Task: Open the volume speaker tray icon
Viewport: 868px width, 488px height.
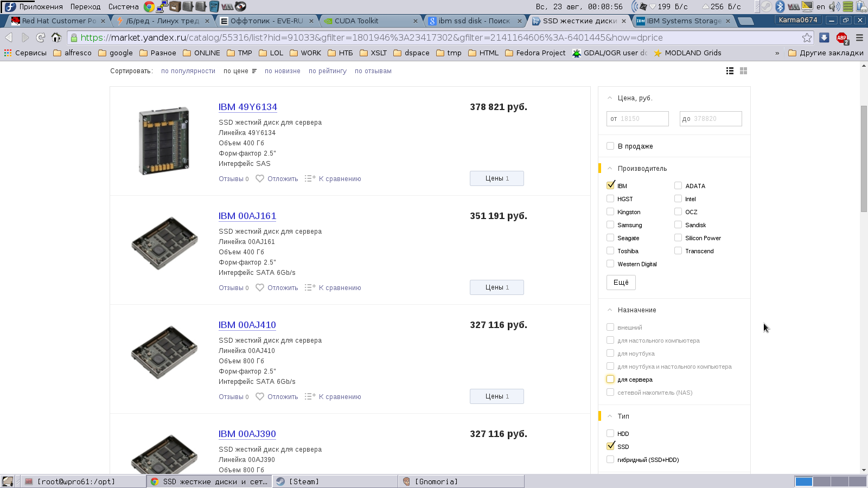Action: pos(834,7)
